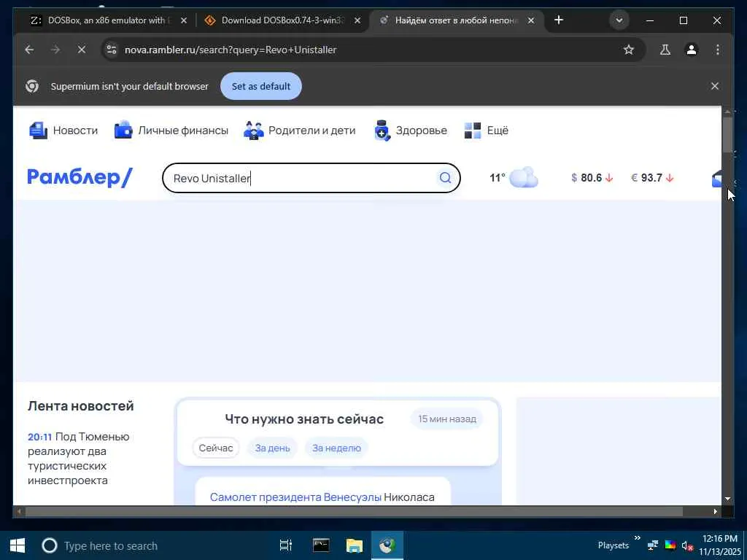Open the browser three-dot menu
This screenshot has width=747, height=560.
[718, 50]
